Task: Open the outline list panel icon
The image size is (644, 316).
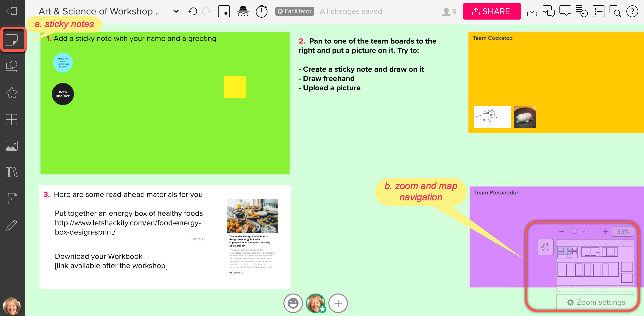Action: point(598,11)
